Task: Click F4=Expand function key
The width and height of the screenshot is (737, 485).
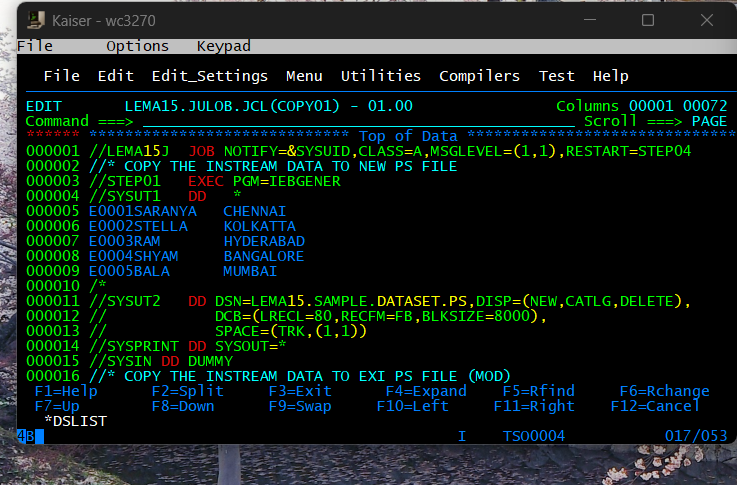Action: pos(426,391)
